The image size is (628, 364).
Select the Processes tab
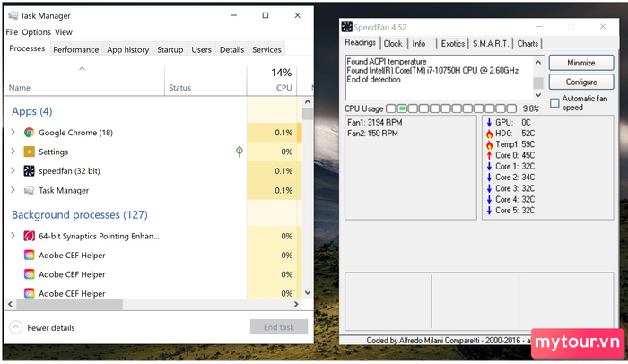27,48
